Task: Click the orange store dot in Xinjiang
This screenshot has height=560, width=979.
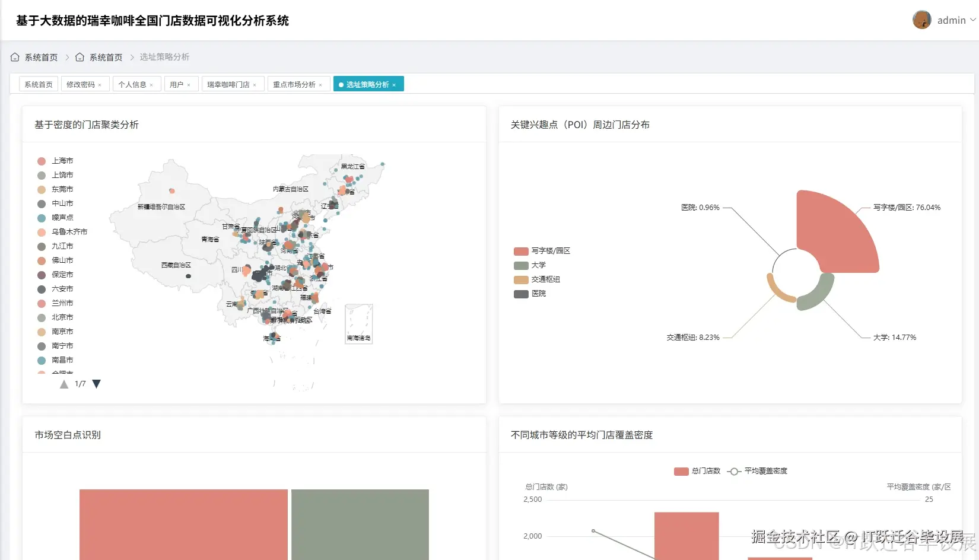Action: [x=171, y=191]
